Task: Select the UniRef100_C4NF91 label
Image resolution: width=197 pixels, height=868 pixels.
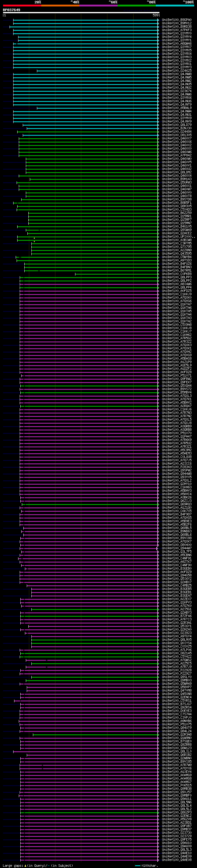Action: 177,558
